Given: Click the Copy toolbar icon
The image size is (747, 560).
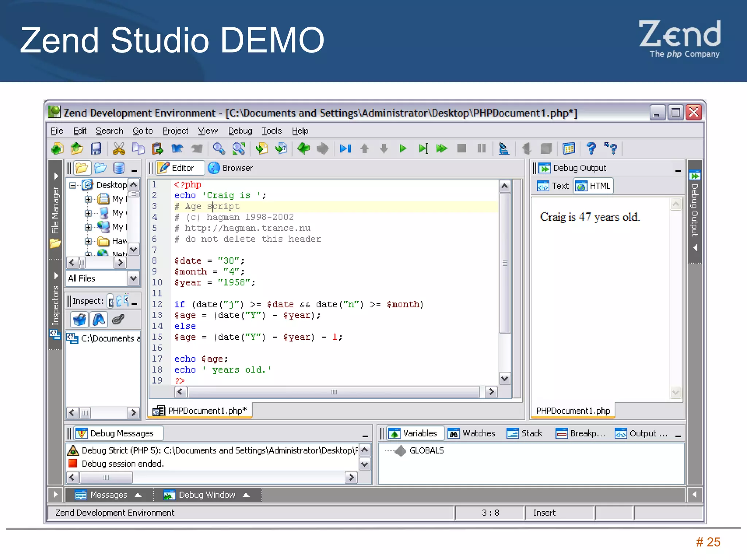Looking at the screenshot, I should (x=138, y=149).
